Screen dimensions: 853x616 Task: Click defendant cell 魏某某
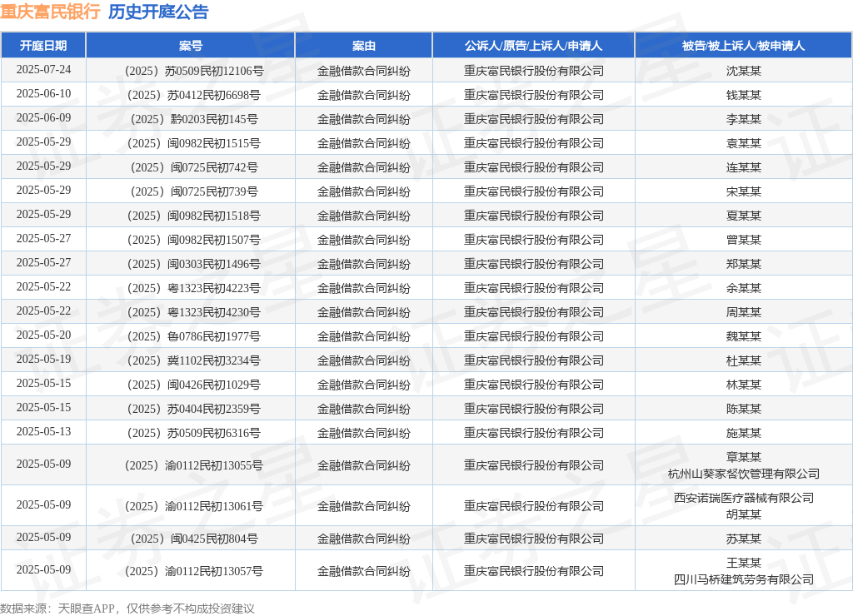point(744,336)
